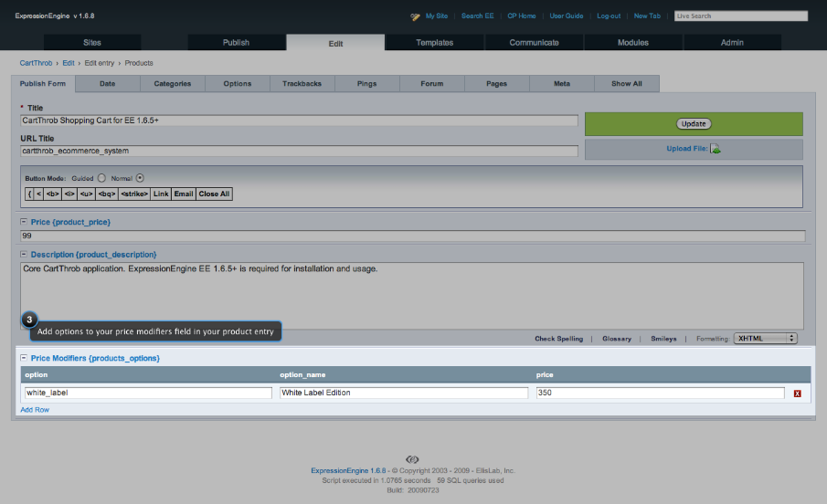Click the Check Spelling link

tap(558, 339)
